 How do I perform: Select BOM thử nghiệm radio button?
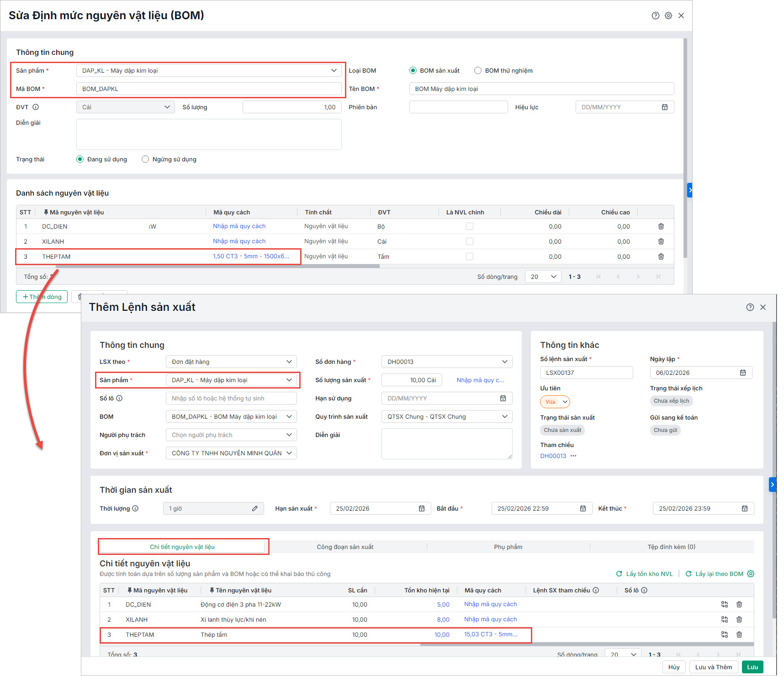coord(478,70)
